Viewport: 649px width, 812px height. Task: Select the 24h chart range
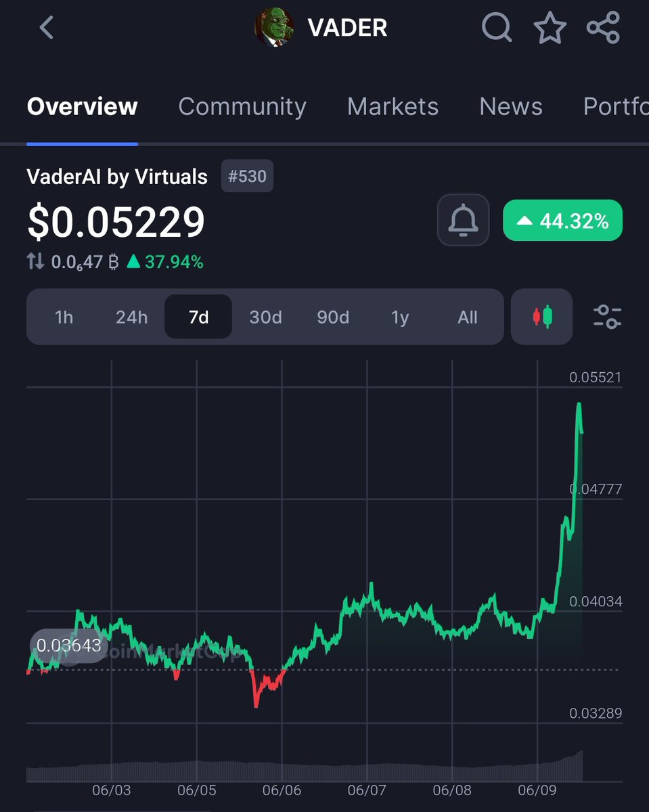pos(131,317)
